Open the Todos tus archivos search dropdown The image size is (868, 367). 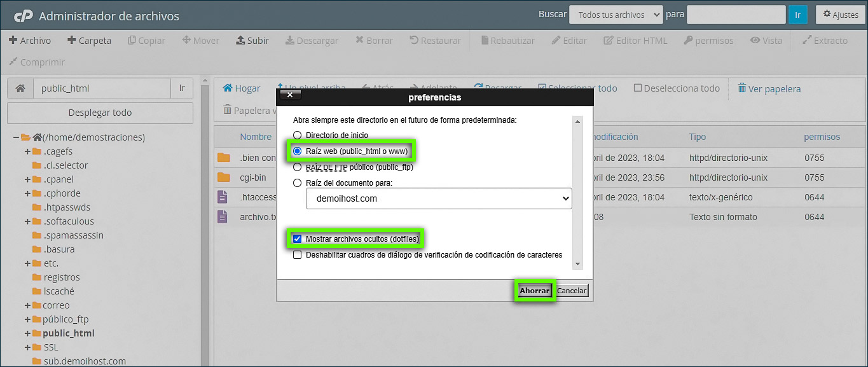pos(615,14)
